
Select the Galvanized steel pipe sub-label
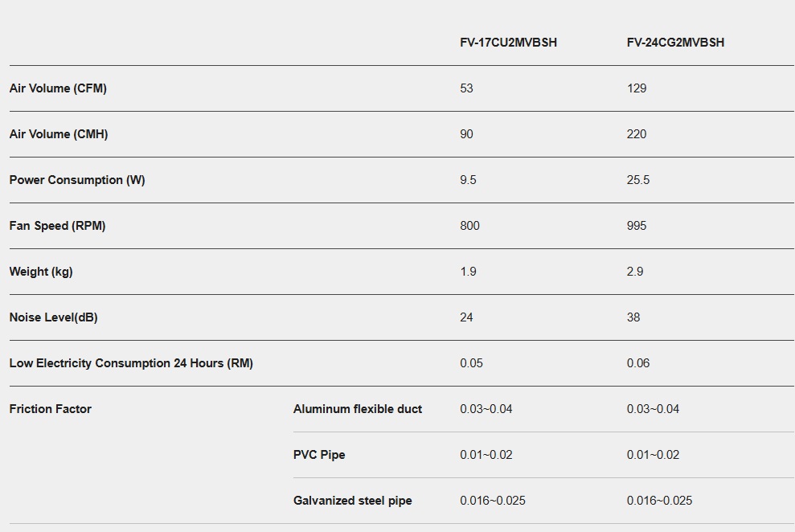(353, 501)
